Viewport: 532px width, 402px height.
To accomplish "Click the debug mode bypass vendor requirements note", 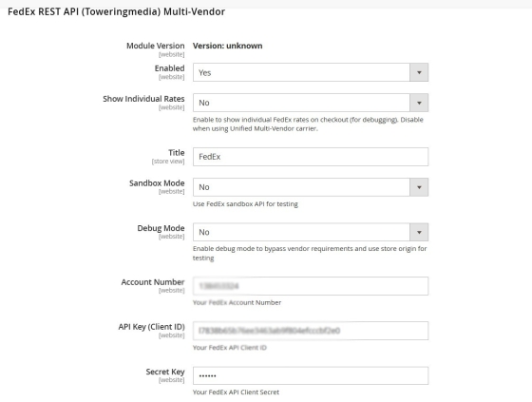I will [x=310, y=254].
